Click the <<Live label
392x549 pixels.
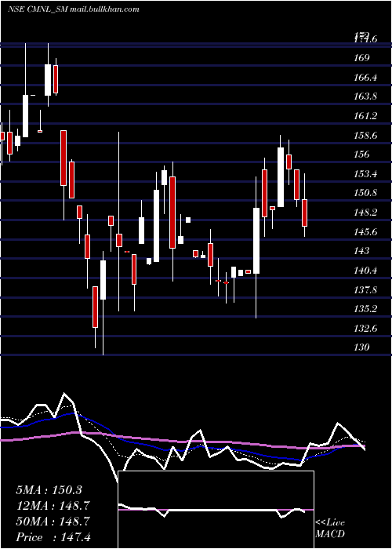330,523
